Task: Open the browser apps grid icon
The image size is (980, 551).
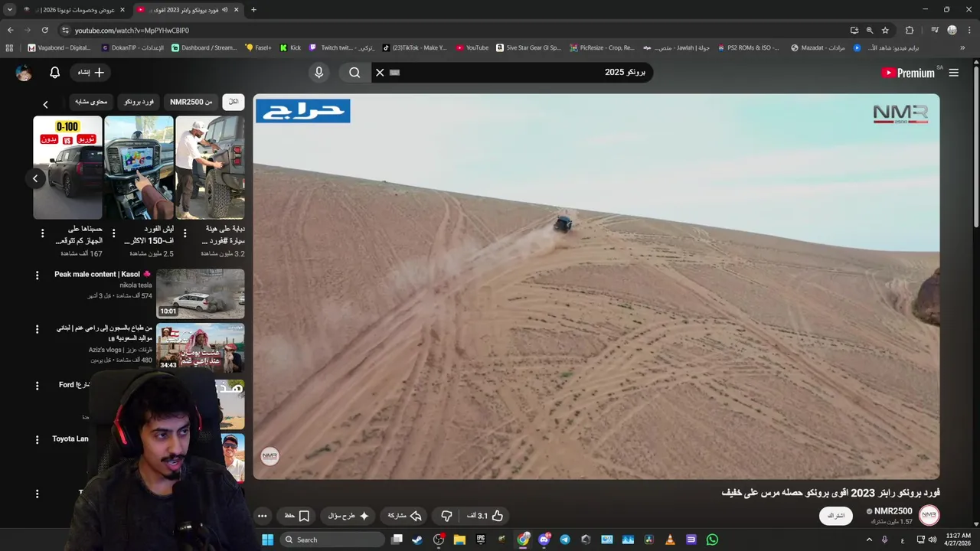Action: 9,47
